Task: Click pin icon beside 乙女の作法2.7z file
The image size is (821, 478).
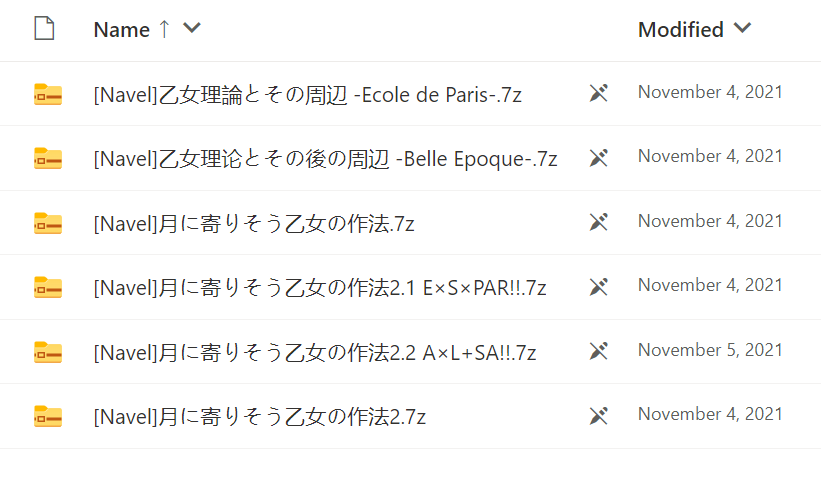Action: 598,415
